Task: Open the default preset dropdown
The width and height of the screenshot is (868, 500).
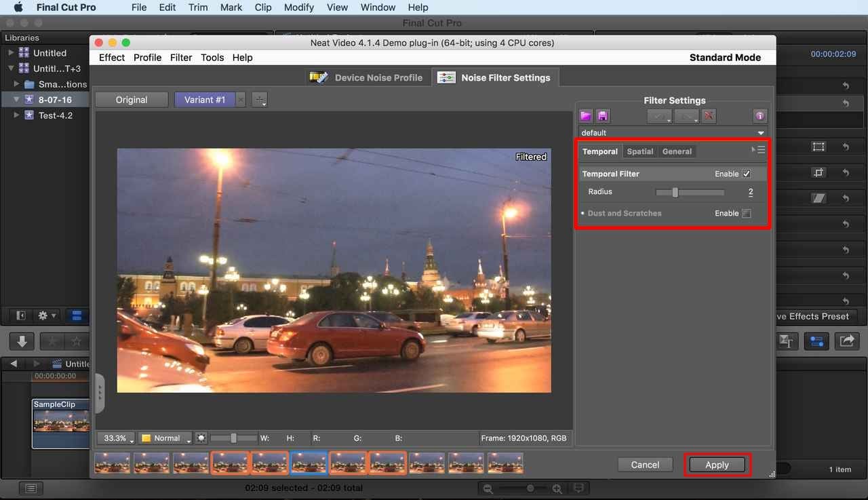Action: coord(673,133)
